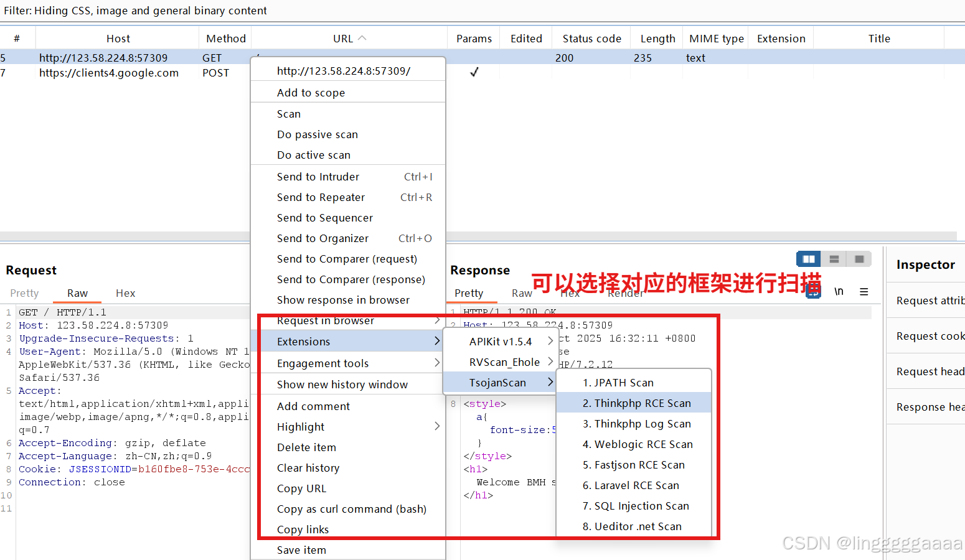Sort history by Status code column
The image size is (965, 560).
coord(591,39)
